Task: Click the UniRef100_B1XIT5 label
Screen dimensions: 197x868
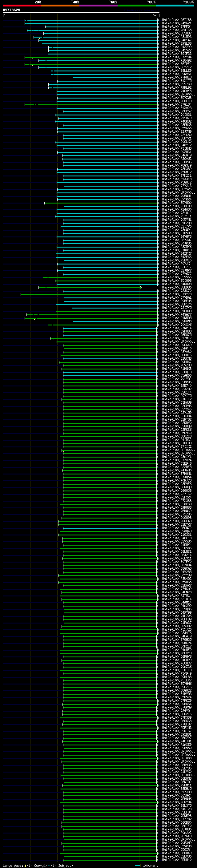Action: tap(176, 81)
